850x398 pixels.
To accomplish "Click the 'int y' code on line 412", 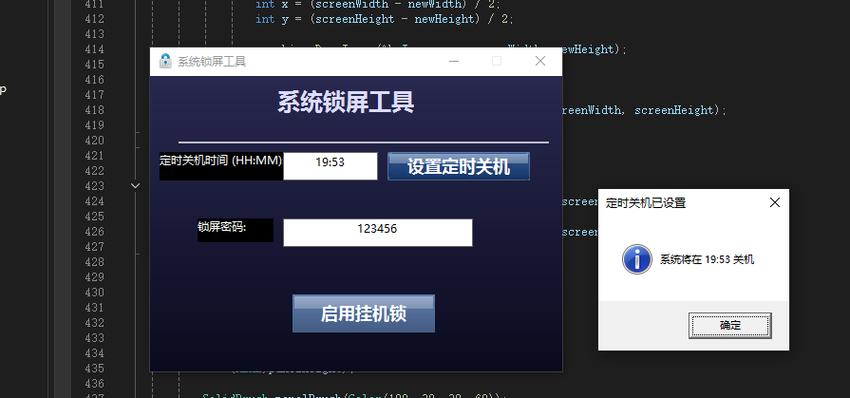I will tap(272, 19).
